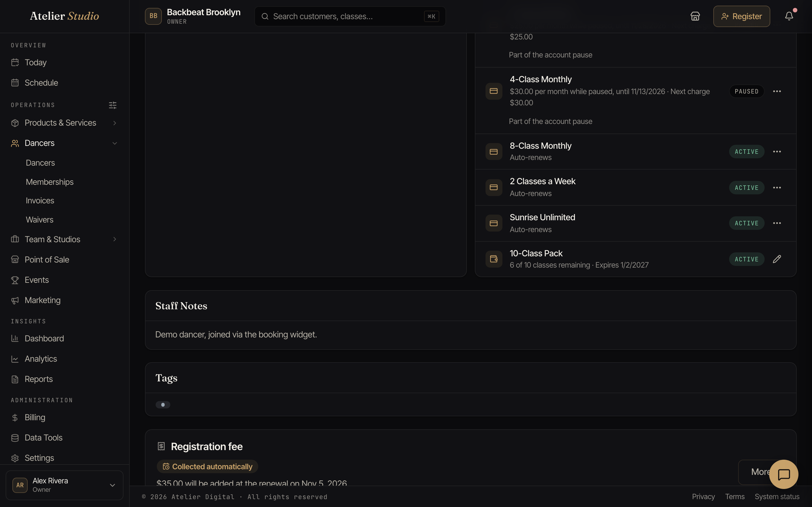The height and width of the screenshot is (507, 812).
Task: Open Invoices submenu item
Action: pos(40,201)
